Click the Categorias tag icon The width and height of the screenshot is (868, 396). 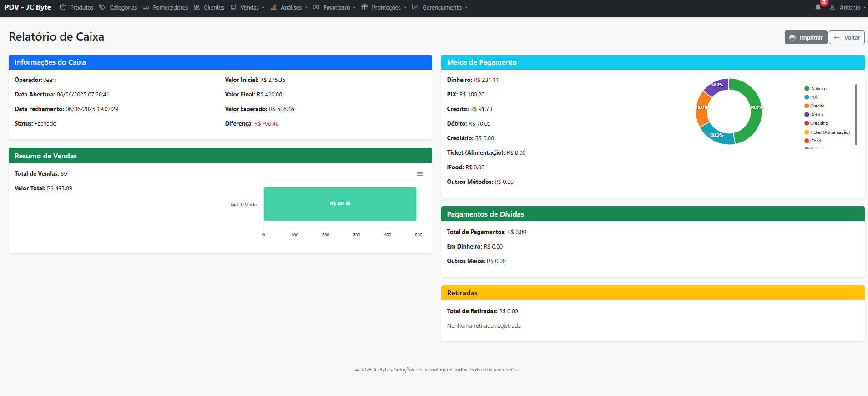tap(102, 7)
